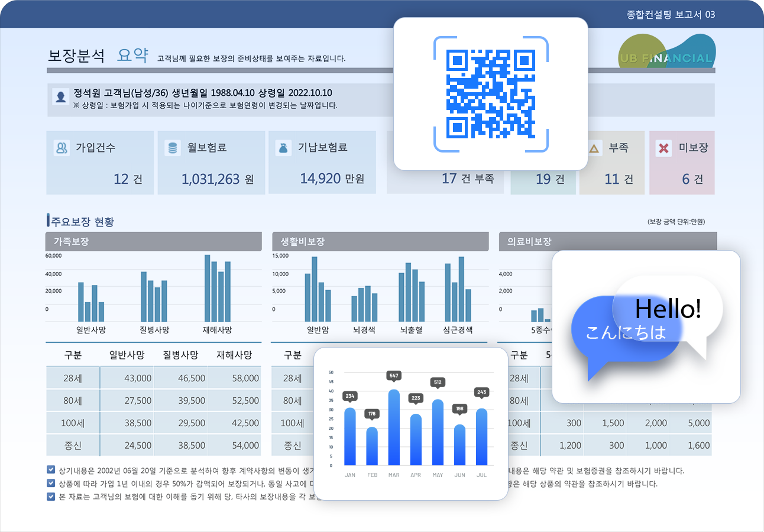Image resolution: width=764 pixels, height=532 pixels.
Task: Click the 보장분석 요약 page title
Action: point(98,56)
